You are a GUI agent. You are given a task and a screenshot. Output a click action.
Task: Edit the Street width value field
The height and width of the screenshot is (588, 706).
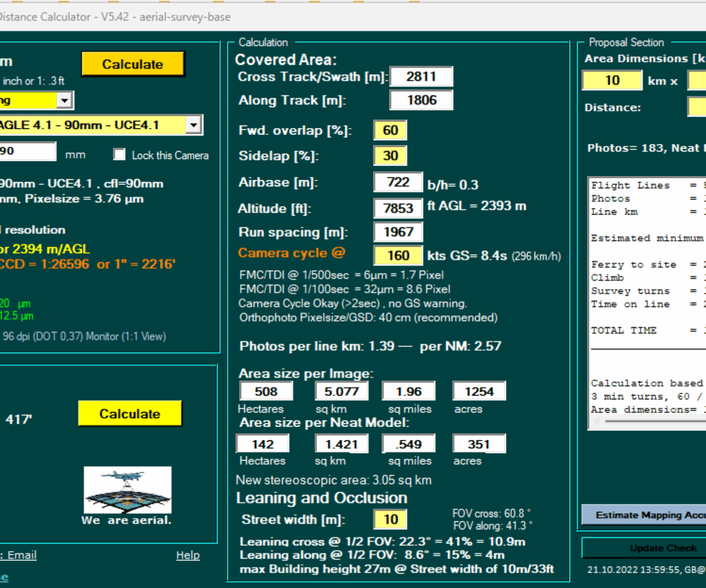[390, 519]
